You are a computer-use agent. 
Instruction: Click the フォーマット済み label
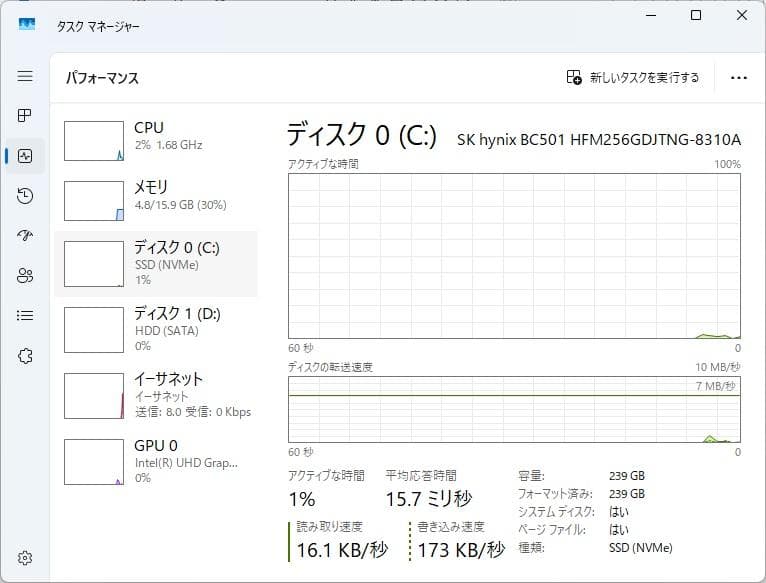pos(555,494)
